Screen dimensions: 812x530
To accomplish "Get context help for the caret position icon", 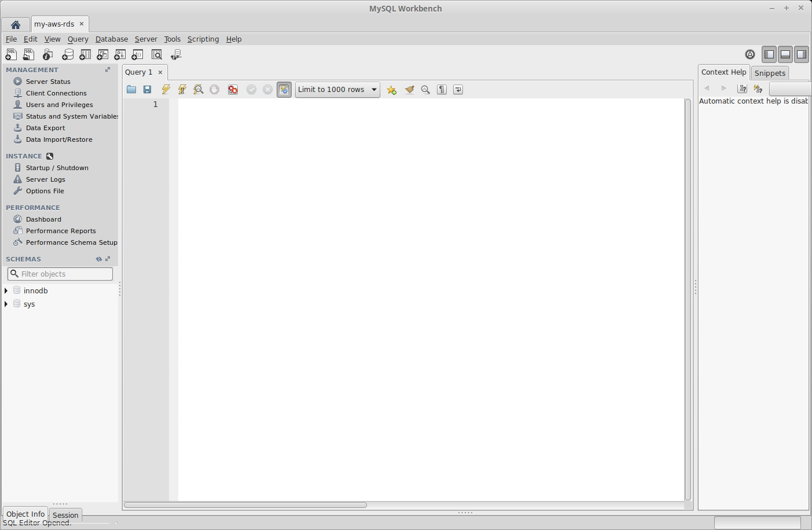I will point(743,89).
